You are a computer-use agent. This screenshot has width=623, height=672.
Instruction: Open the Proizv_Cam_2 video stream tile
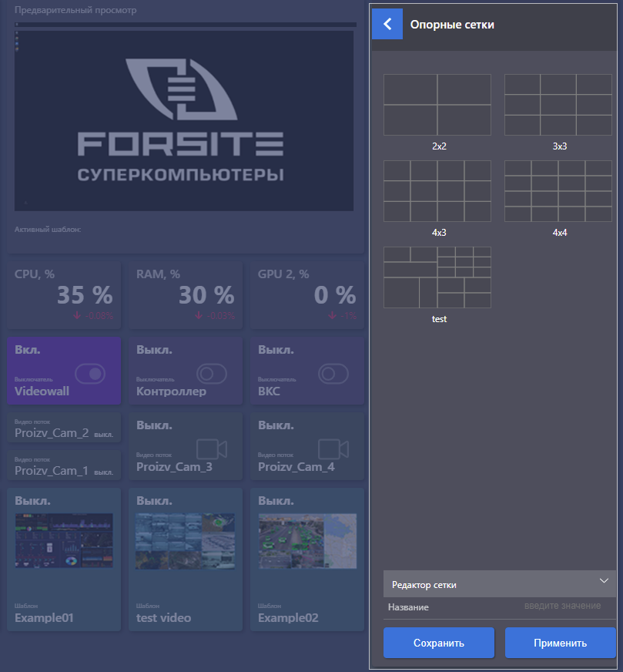coord(64,428)
